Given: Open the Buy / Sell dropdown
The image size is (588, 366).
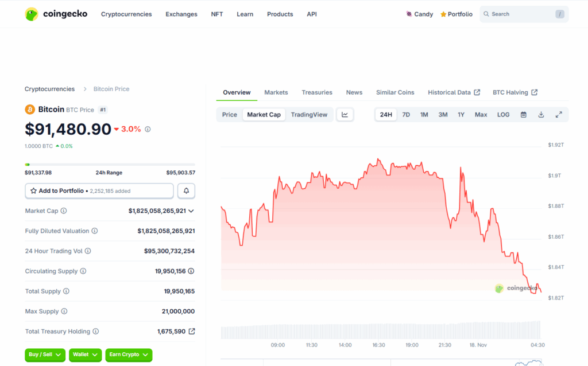Looking at the screenshot, I should point(45,355).
